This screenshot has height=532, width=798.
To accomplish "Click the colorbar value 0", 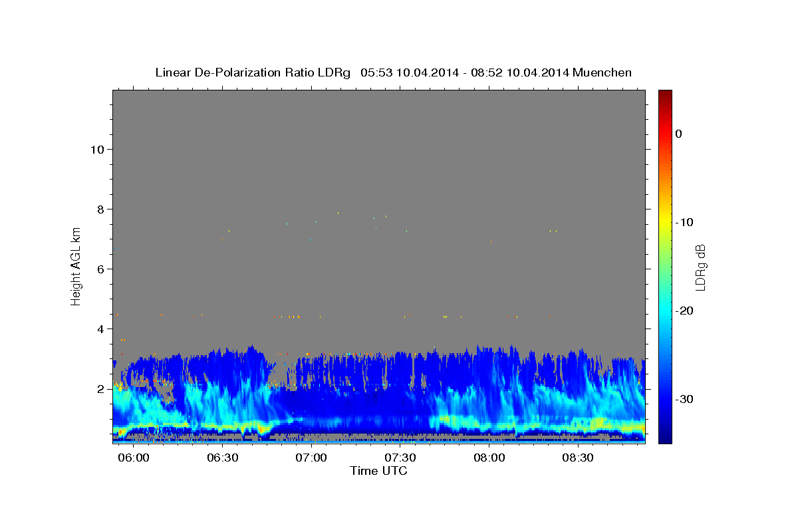I will point(679,134).
